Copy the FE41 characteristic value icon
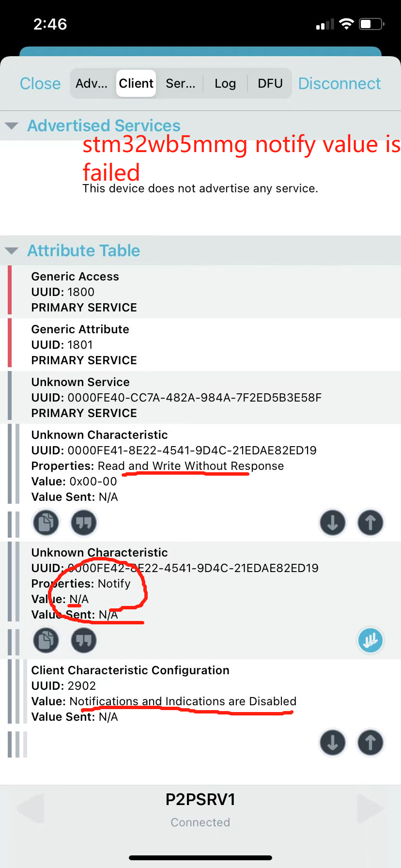 point(46,523)
